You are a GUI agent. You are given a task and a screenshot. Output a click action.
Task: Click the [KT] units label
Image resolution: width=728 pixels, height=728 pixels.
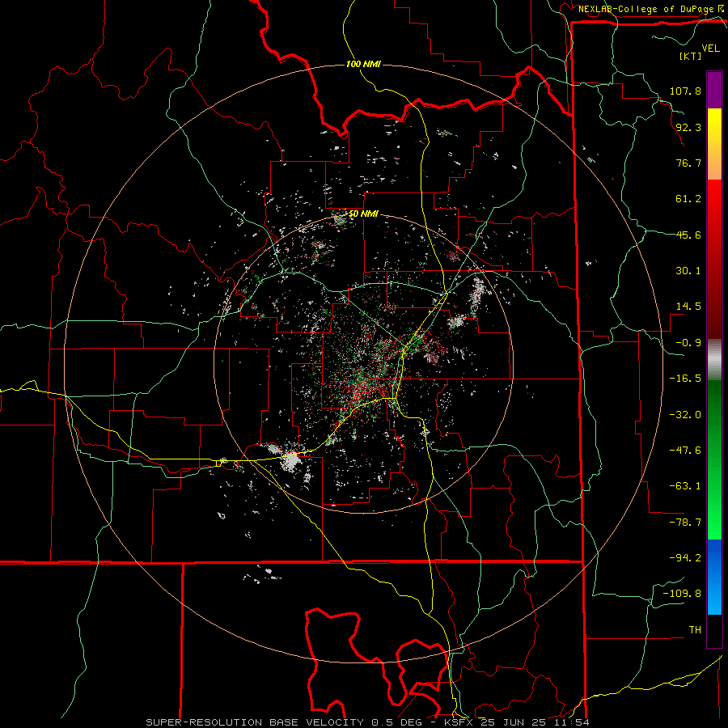point(691,56)
